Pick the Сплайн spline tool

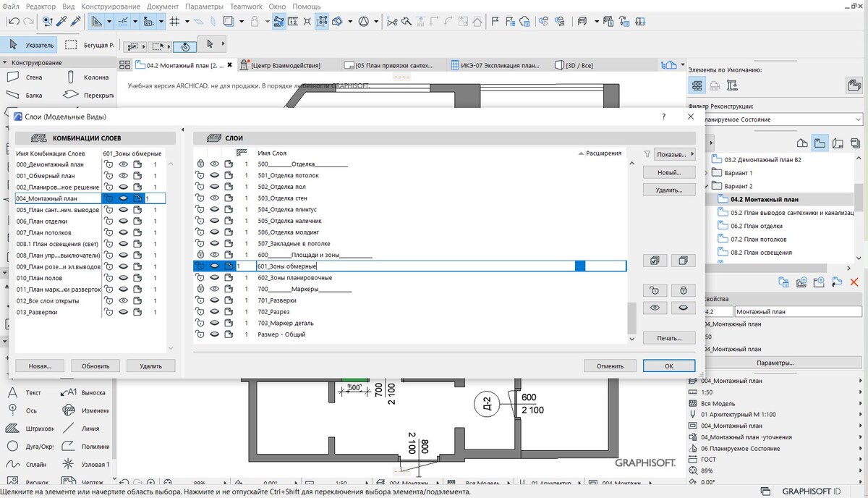pyautogui.click(x=25, y=464)
